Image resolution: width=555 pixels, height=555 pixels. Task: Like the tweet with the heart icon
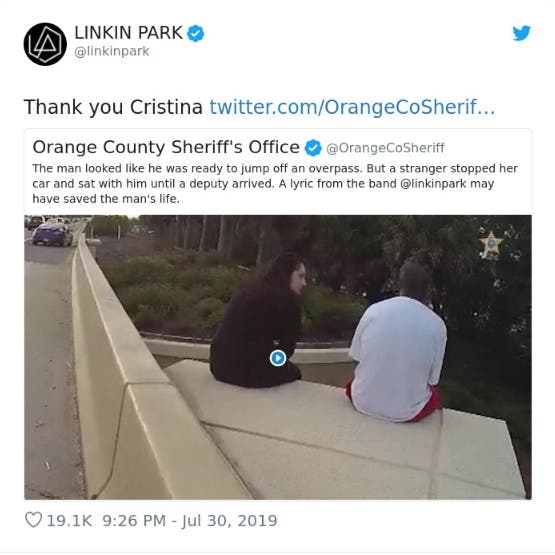[34, 520]
